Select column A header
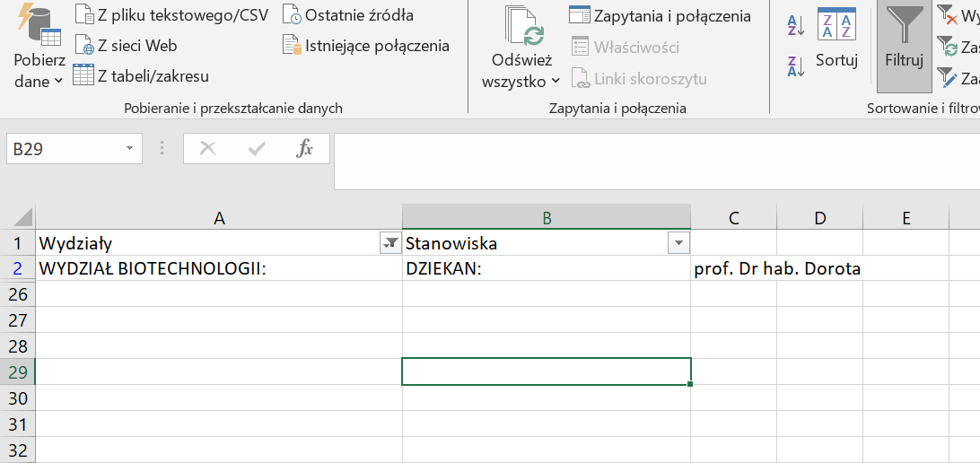Image resolution: width=980 pixels, height=463 pixels. [219, 217]
